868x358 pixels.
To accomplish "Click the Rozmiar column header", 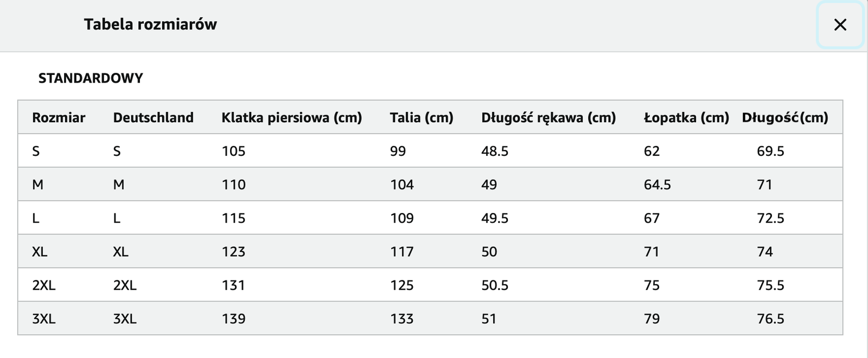I will [59, 117].
